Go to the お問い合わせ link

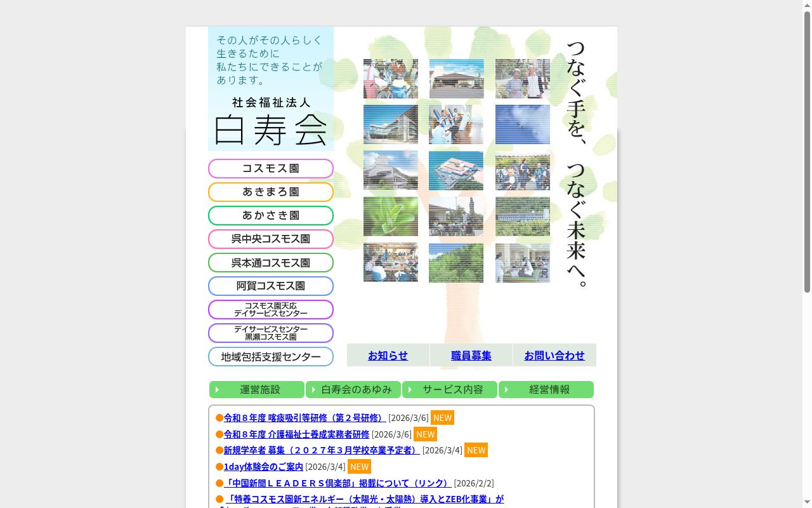554,356
